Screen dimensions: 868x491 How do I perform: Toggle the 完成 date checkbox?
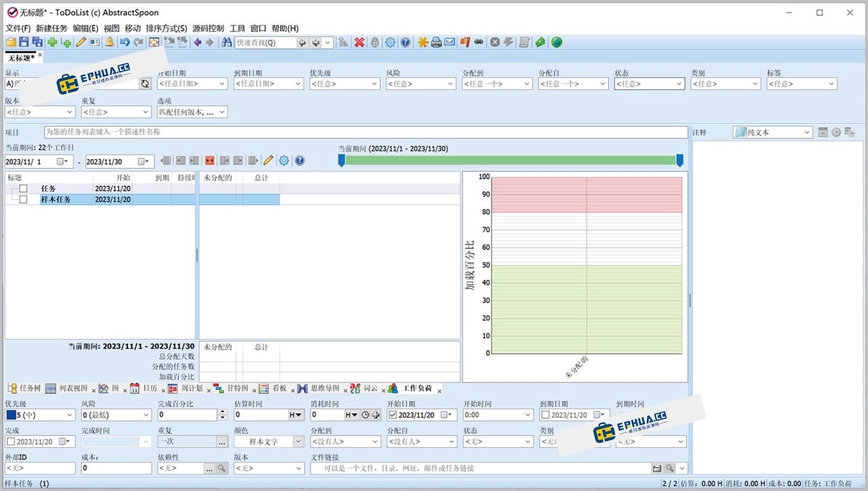click(10, 441)
